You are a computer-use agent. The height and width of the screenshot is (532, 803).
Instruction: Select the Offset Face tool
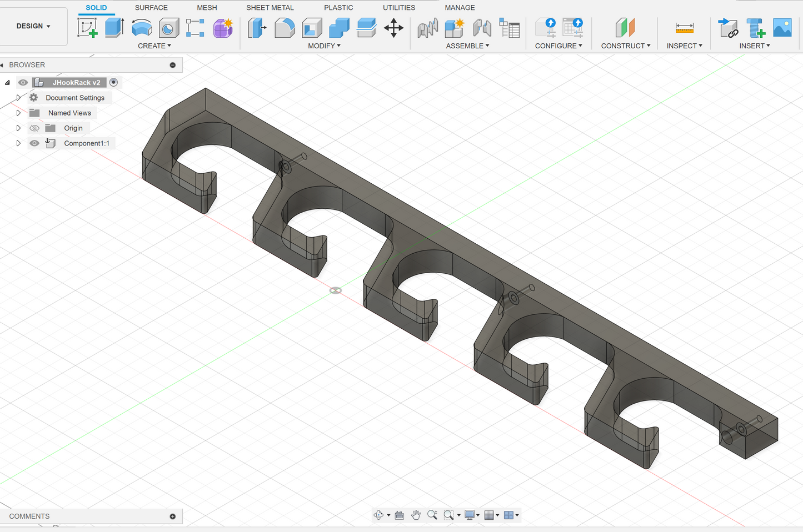pyautogui.click(x=366, y=28)
